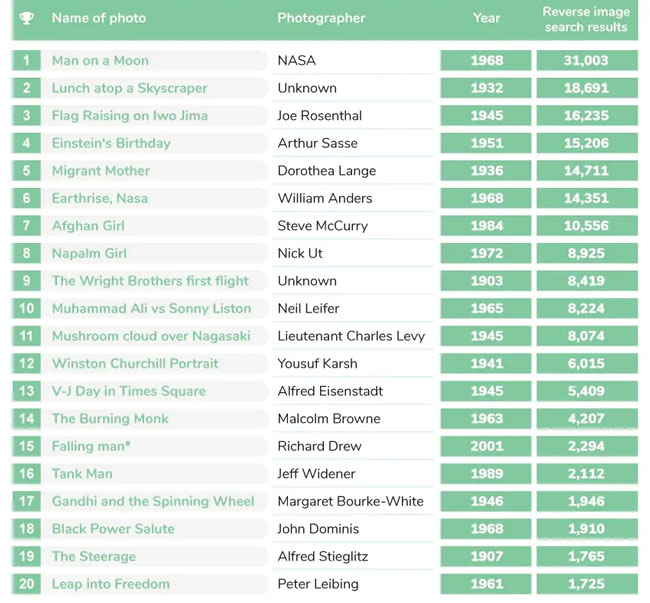Click the rank number 4 badge
The image size is (650, 603).
27,143
